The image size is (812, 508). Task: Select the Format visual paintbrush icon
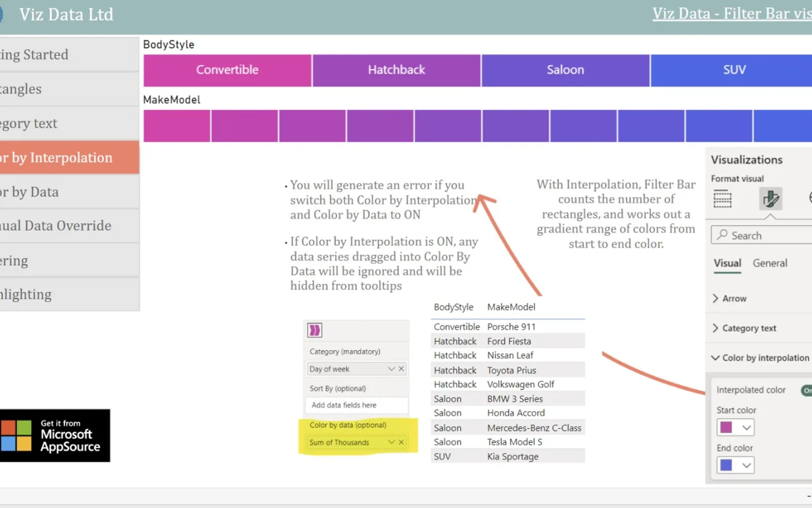point(770,199)
